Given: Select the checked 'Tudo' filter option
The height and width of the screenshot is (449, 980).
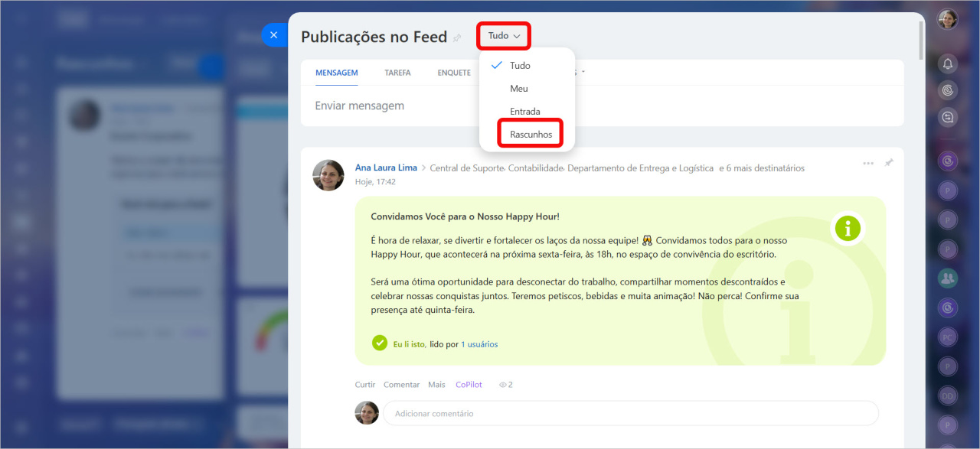Looking at the screenshot, I should [x=520, y=66].
